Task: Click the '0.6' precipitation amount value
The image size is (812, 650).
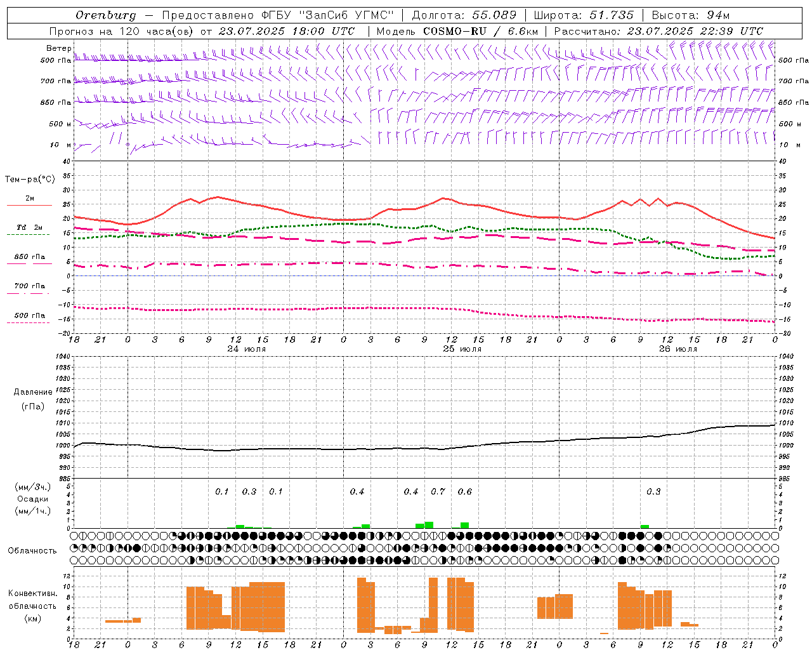Action: (465, 492)
